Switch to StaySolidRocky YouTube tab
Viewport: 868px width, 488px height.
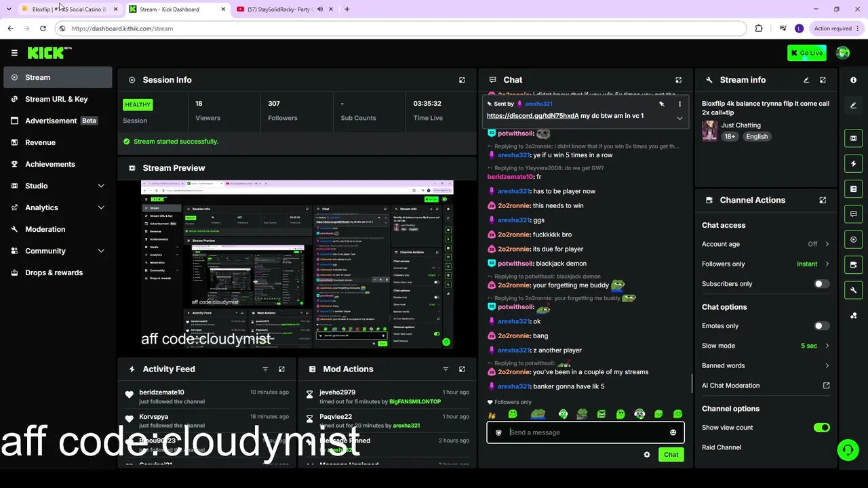(x=279, y=9)
